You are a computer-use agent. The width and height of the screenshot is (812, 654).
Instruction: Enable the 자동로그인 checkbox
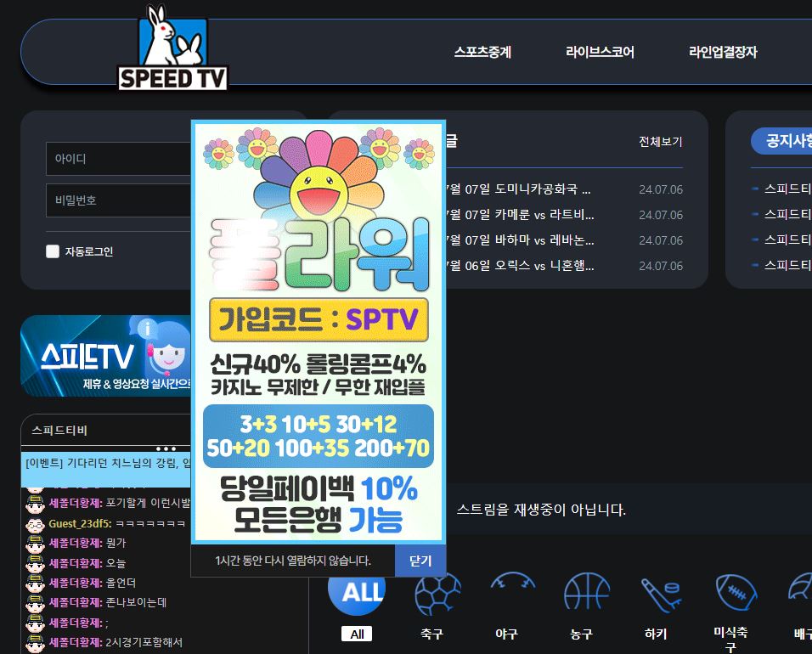(53, 251)
